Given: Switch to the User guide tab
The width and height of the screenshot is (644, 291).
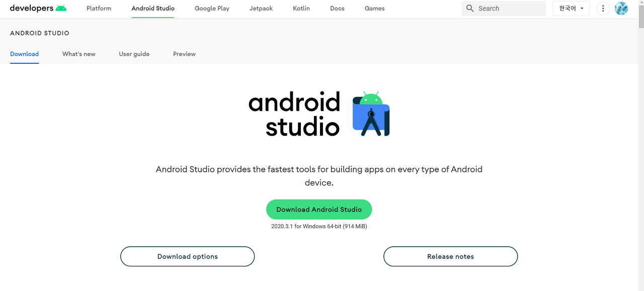Looking at the screenshot, I should pyautogui.click(x=134, y=54).
